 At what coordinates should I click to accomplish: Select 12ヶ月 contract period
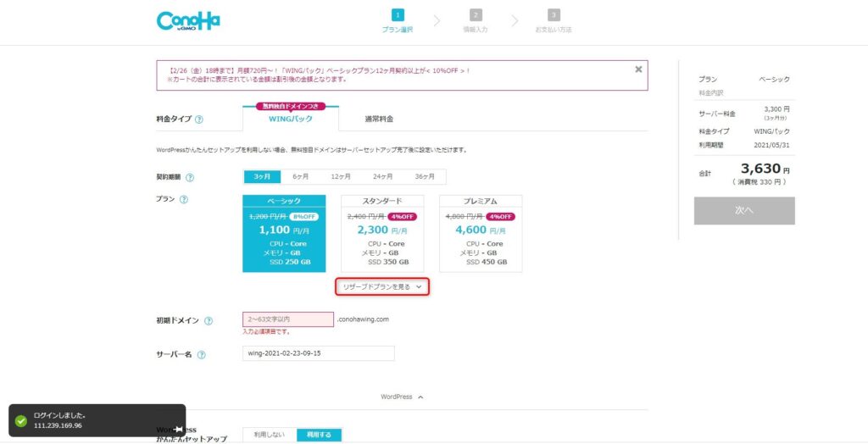coord(341,176)
